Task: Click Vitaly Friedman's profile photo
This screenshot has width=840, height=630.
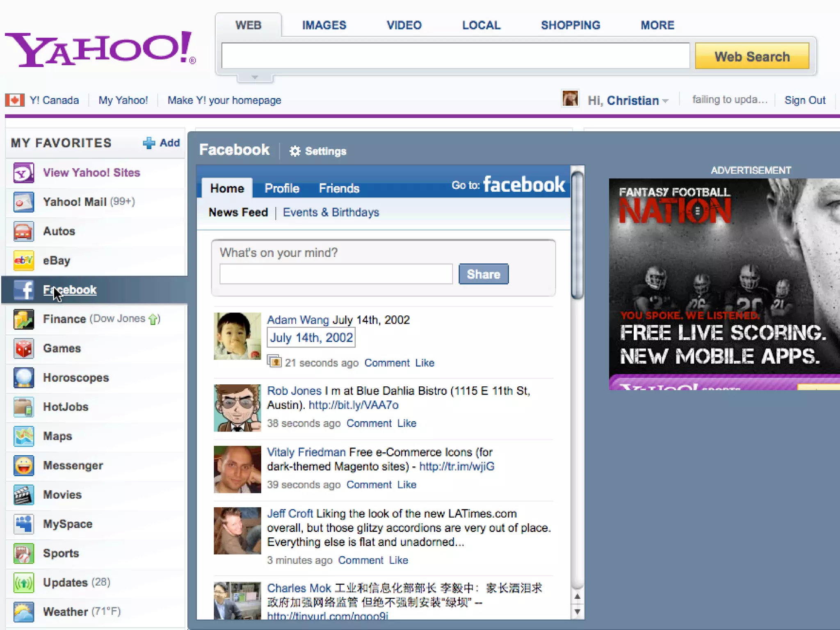Action: pyautogui.click(x=237, y=469)
